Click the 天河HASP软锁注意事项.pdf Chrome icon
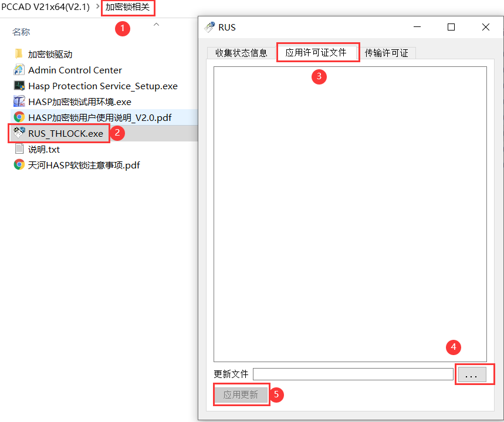This screenshot has width=504, height=422. tap(19, 165)
